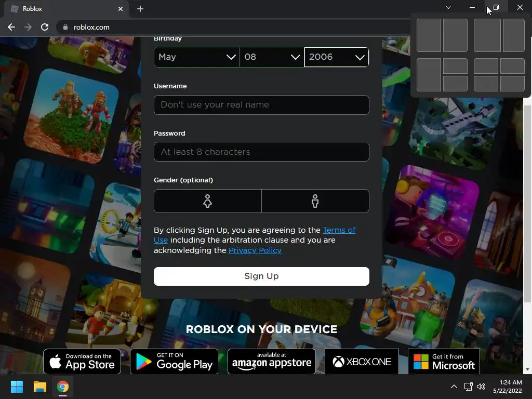Focus the Password input field

tap(261, 152)
